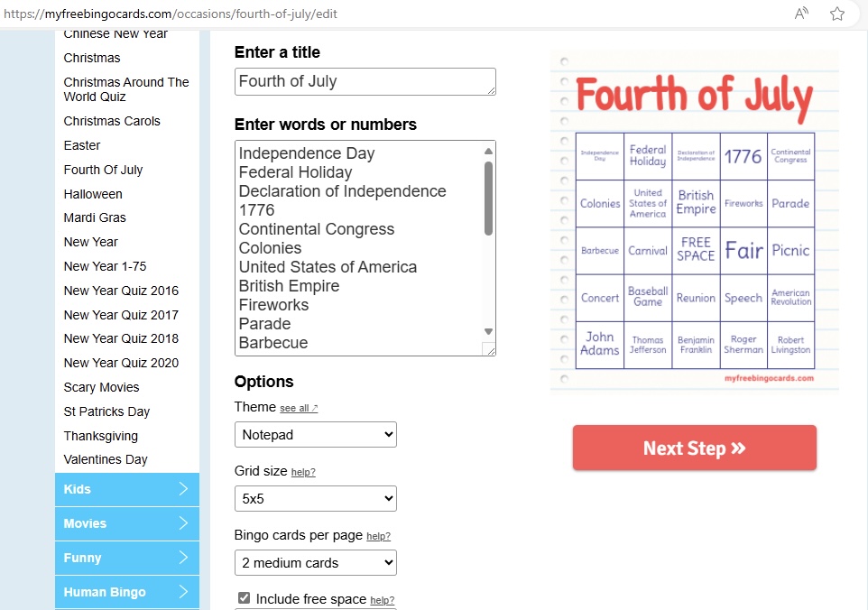
Task: Open the Grid size dropdown showing 5x5
Action: pos(316,499)
